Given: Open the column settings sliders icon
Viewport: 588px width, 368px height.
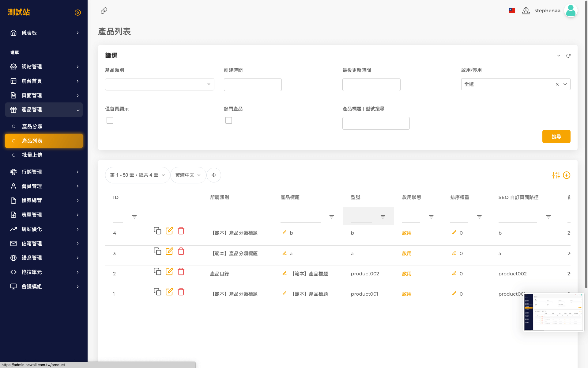Looking at the screenshot, I should tap(556, 175).
